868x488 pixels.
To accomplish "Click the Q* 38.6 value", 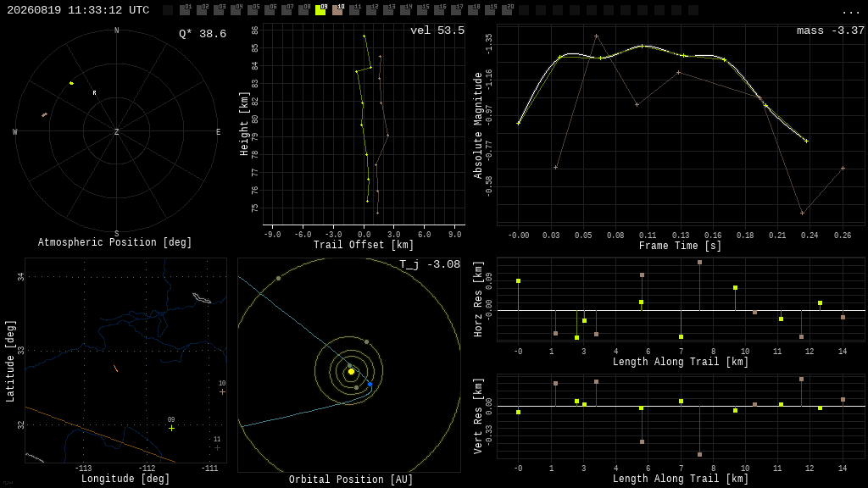I will [203, 34].
